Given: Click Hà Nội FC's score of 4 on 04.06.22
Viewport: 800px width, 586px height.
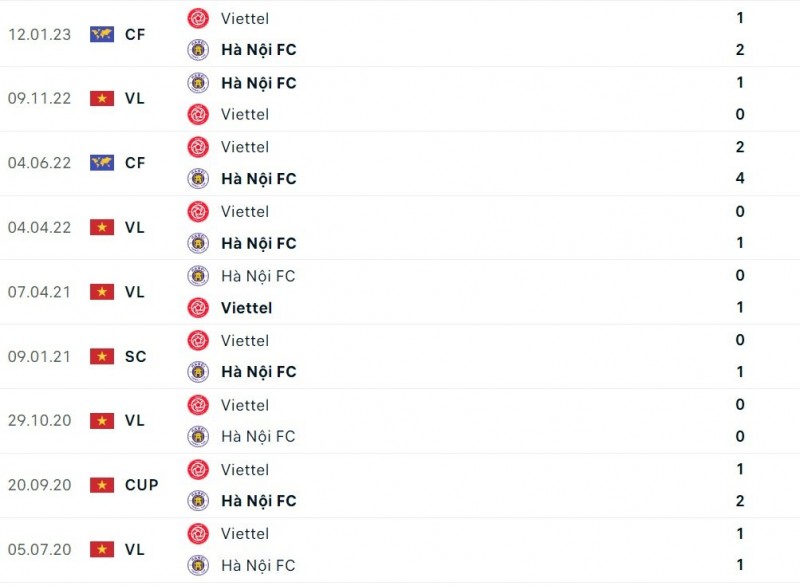Looking at the screenshot, I should (740, 179).
